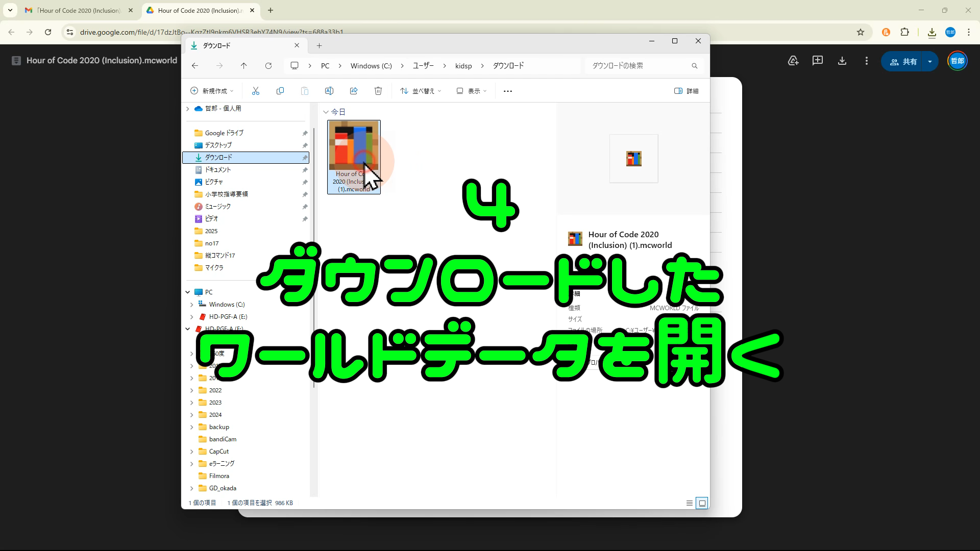Click the 共有 share button
Screen dimensions: 980x551
(x=904, y=61)
